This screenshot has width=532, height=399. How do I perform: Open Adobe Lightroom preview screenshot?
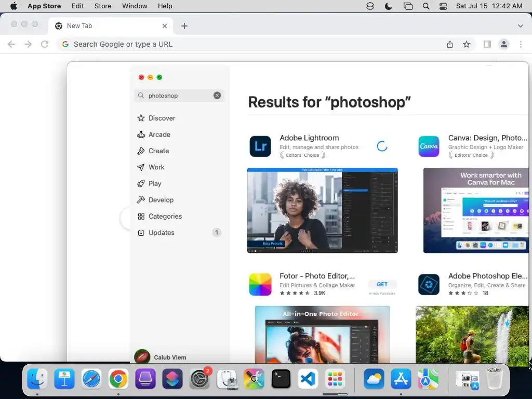coord(322,210)
